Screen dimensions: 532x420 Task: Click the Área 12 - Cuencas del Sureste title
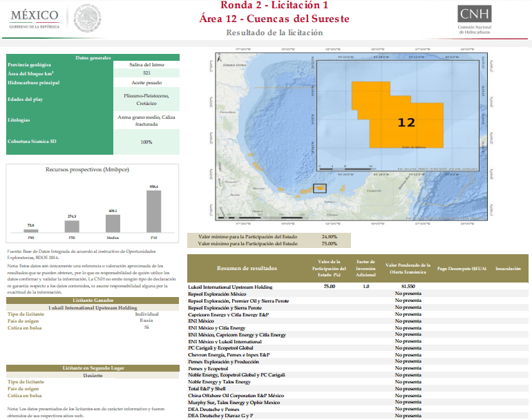274,19
